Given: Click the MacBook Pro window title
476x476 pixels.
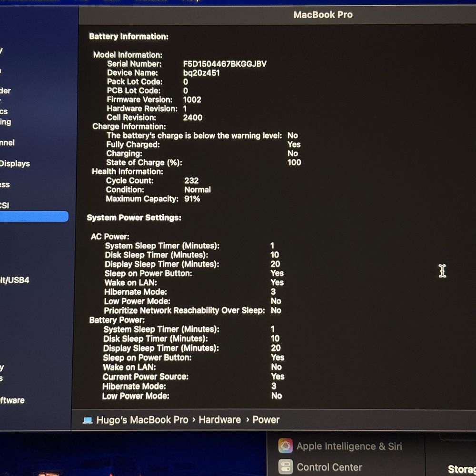Looking at the screenshot, I should pyautogui.click(x=323, y=15).
